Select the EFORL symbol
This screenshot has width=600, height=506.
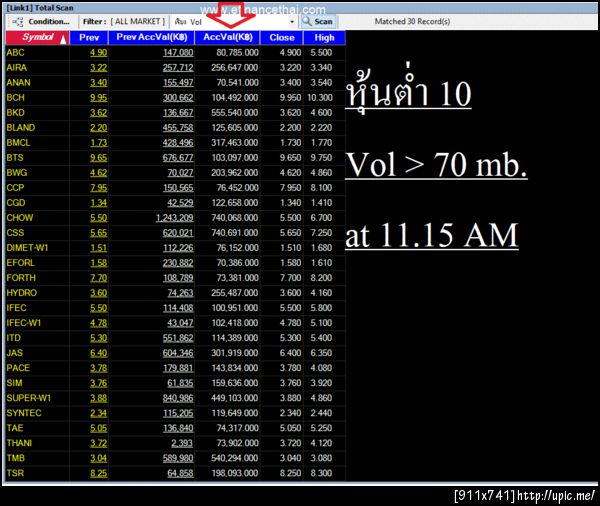pos(21,263)
